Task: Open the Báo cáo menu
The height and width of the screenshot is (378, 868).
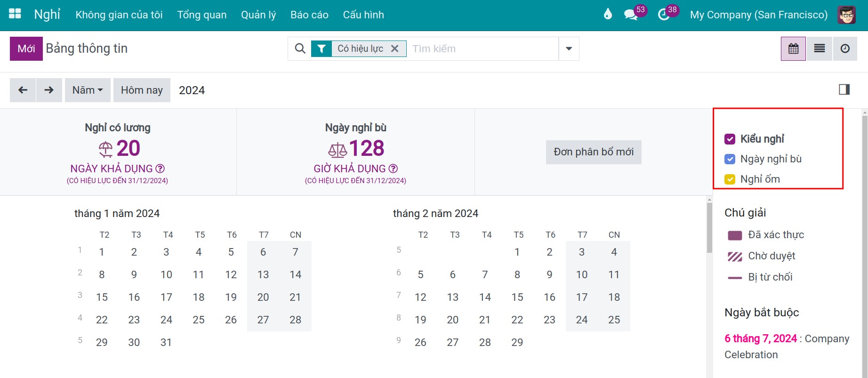Action: tap(309, 15)
